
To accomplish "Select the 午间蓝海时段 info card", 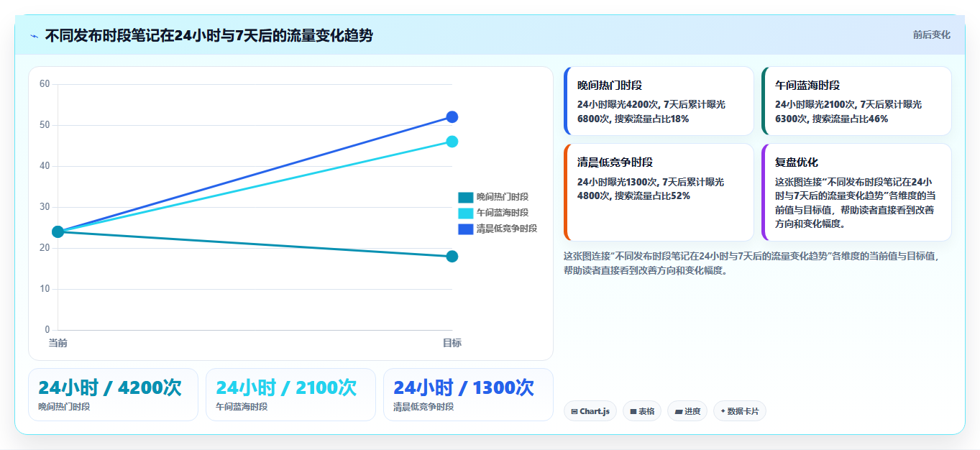I will point(856,101).
